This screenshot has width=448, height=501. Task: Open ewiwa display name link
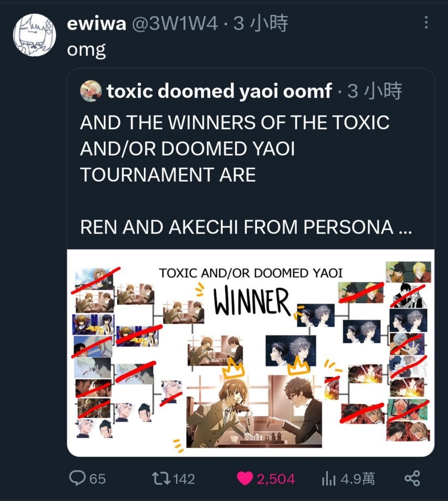(x=96, y=23)
